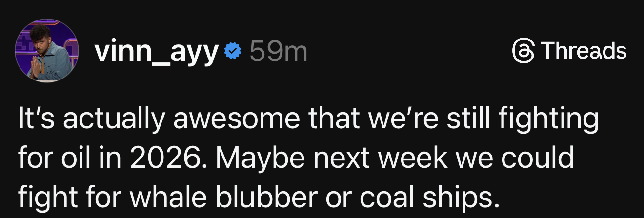The height and width of the screenshot is (218, 644).
Task: Open the vinn_ayy username link
Action: pos(155,52)
